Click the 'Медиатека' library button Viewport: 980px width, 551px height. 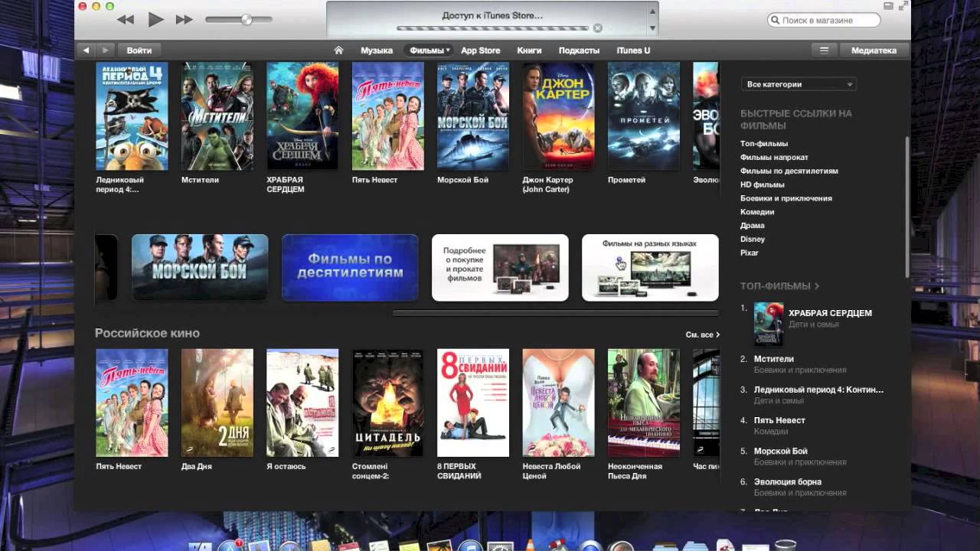[x=874, y=50]
